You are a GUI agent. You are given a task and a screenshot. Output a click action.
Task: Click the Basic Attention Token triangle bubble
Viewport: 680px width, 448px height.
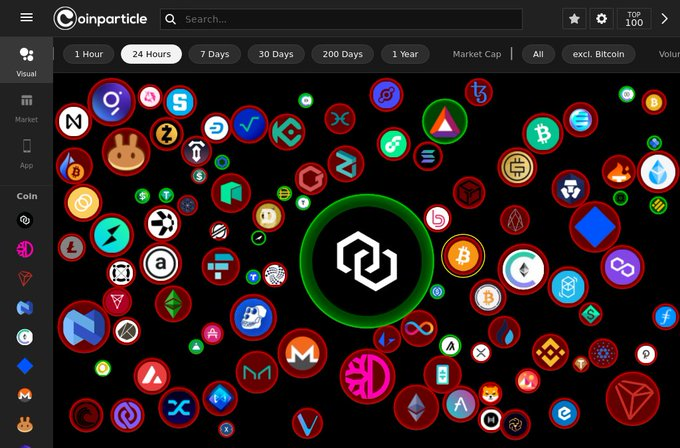pos(445,122)
